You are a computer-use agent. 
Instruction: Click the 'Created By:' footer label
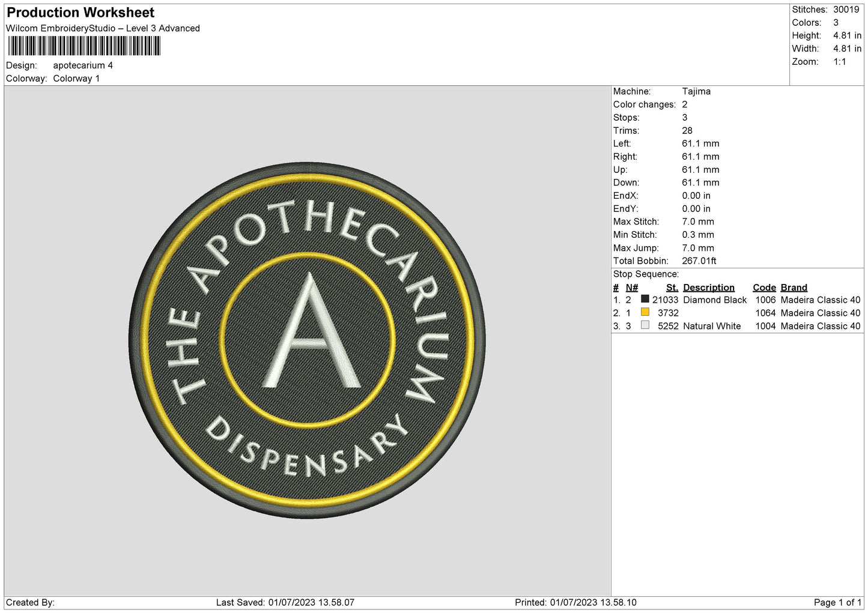(x=30, y=603)
